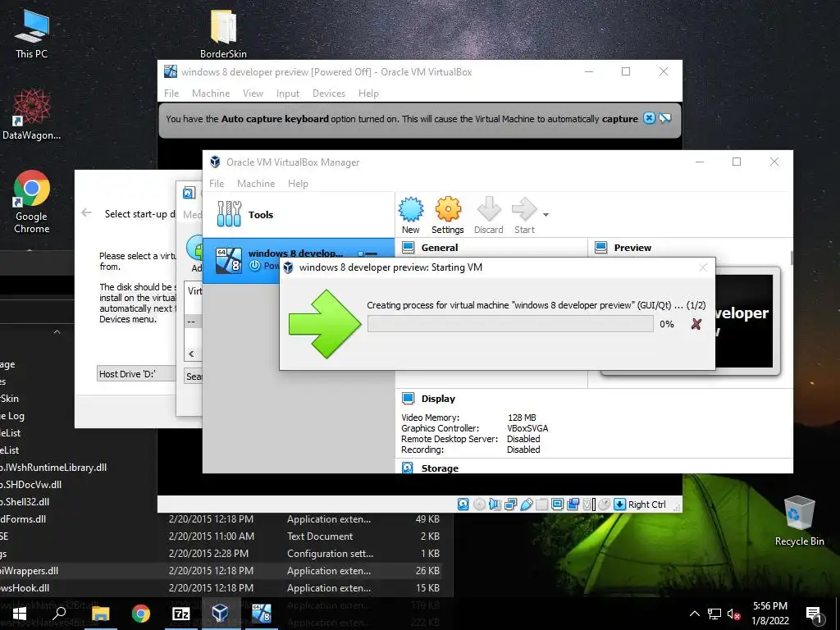This screenshot has height=630, width=840.
Task: Open the Windows Start menu
Action: pyautogui.click(x=20, y=614)
